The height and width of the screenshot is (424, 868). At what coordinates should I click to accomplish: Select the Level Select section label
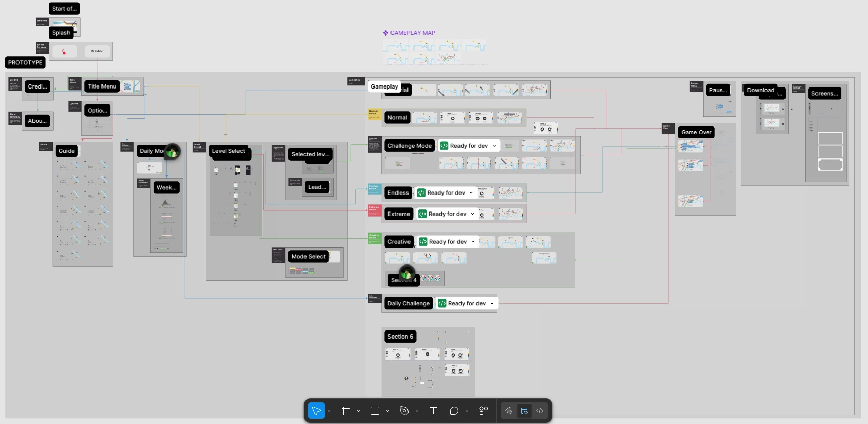point(229,151)
